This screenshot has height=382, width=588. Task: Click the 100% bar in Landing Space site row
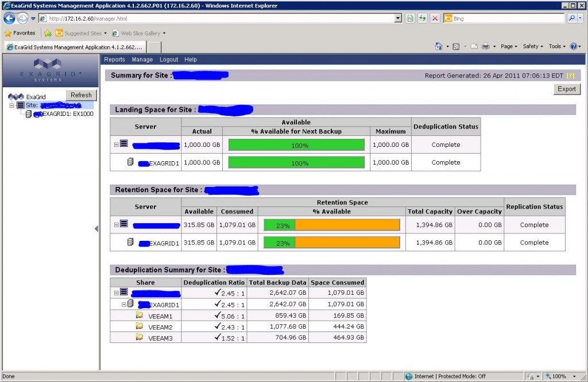point(296,145)
